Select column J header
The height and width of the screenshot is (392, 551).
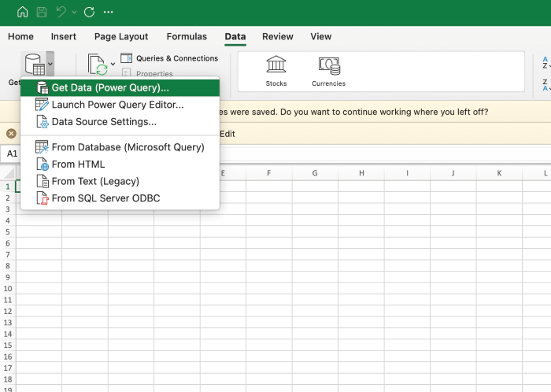(453, 173)
